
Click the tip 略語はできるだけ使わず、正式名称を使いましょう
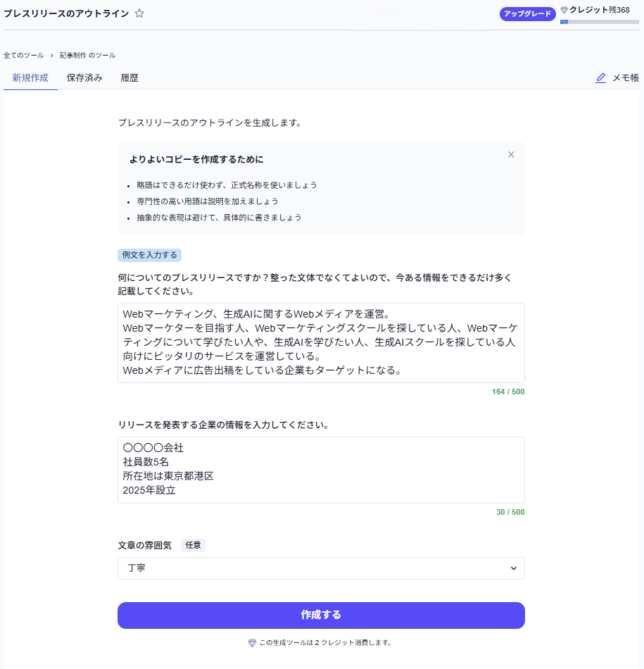pyautogui.click(x=227, y=185)
